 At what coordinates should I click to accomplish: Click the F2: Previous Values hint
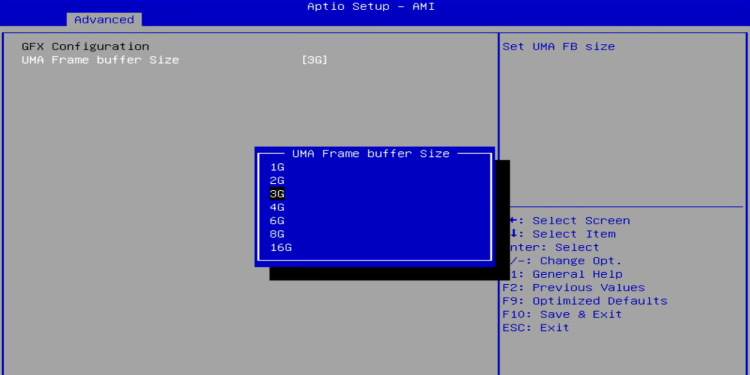(x=574, y=287)
